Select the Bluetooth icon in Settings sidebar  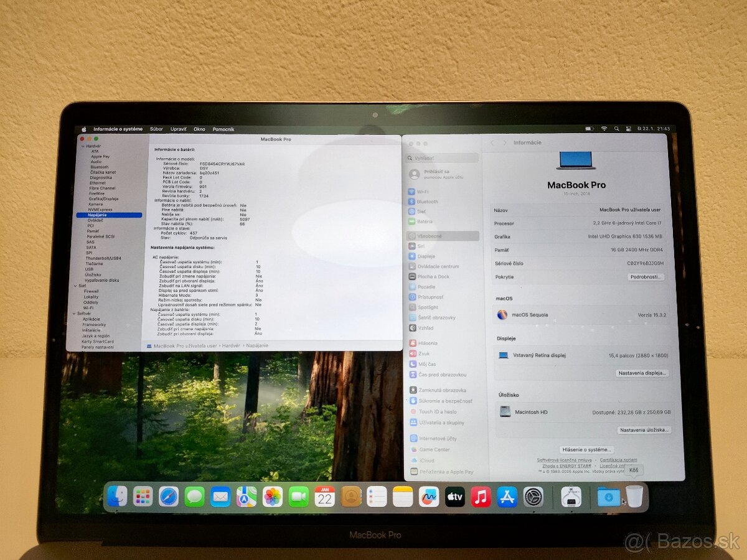411,202
